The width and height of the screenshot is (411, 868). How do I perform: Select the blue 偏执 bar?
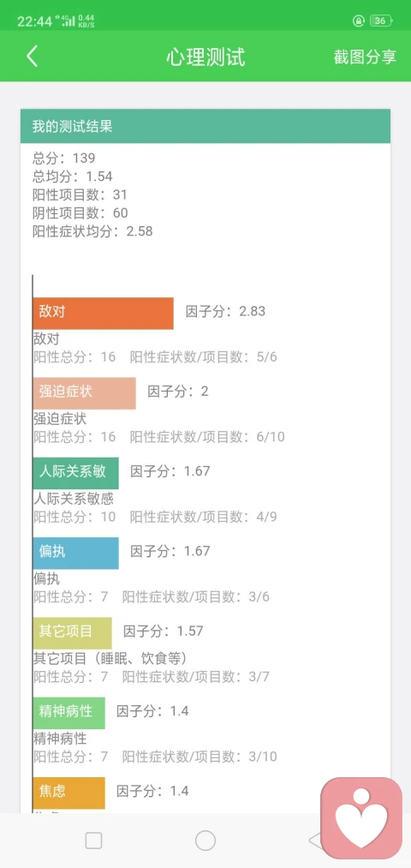(x=76, y=553)
